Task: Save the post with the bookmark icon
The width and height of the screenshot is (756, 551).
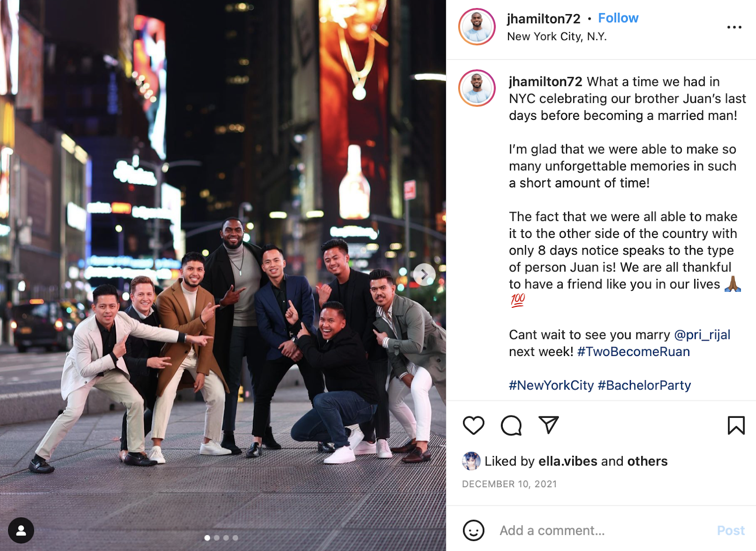Action: click(x=736, y=425)
